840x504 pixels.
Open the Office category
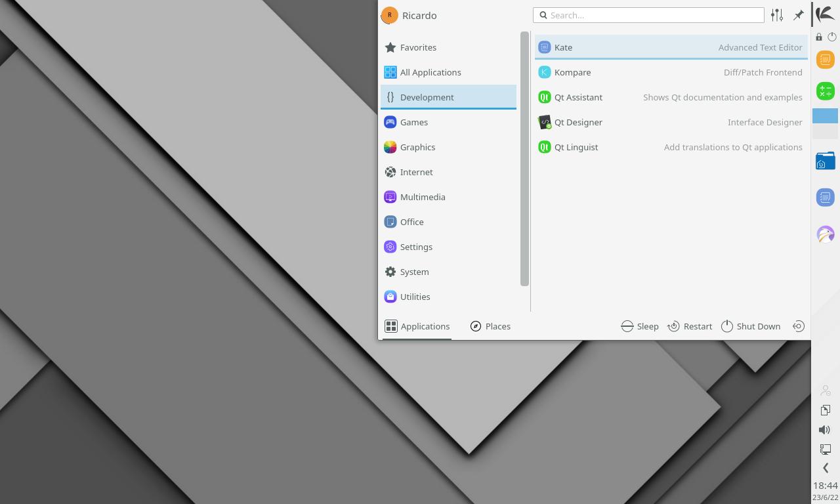click(x=448, y=222)
